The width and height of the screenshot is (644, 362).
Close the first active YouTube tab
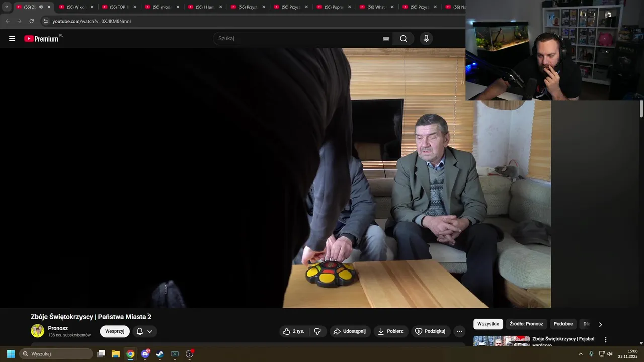tap(49, 7)
